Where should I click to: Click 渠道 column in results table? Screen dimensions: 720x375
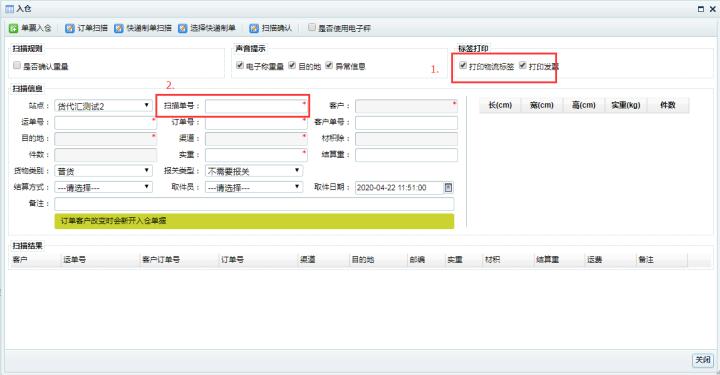click(323, 260)
